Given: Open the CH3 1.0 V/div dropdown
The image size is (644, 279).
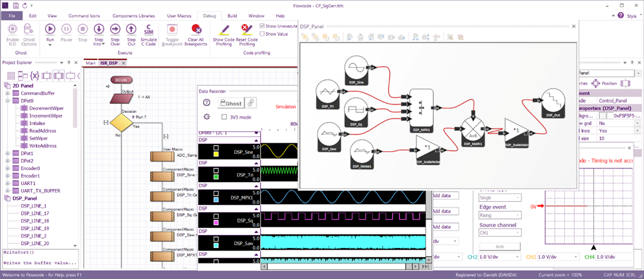Looking at the screenshot, I should tap(558, 256).
